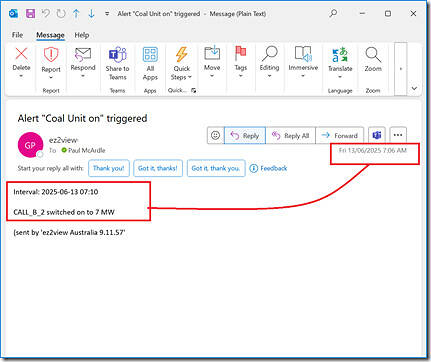The width and height of the screenshot is (431, 362).
Task: Open Tags flag icon
Action: click(240, 53)
